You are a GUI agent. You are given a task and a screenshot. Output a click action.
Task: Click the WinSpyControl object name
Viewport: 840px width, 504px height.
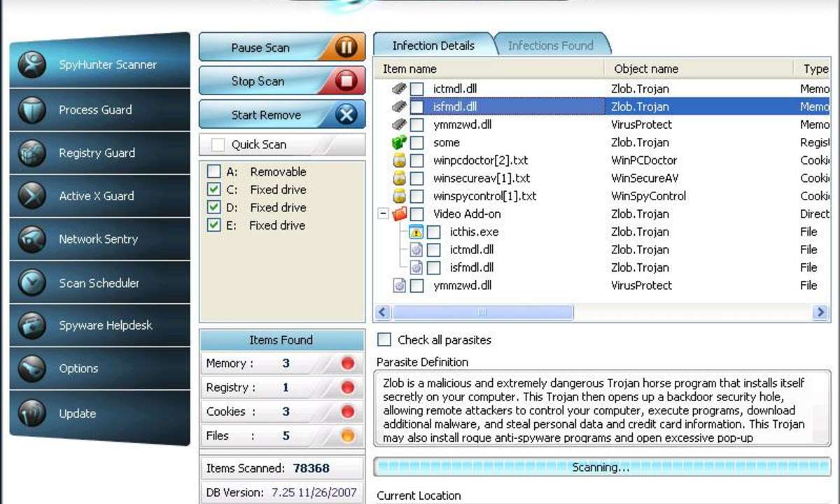pyautogui.click(x=648, y=196)
